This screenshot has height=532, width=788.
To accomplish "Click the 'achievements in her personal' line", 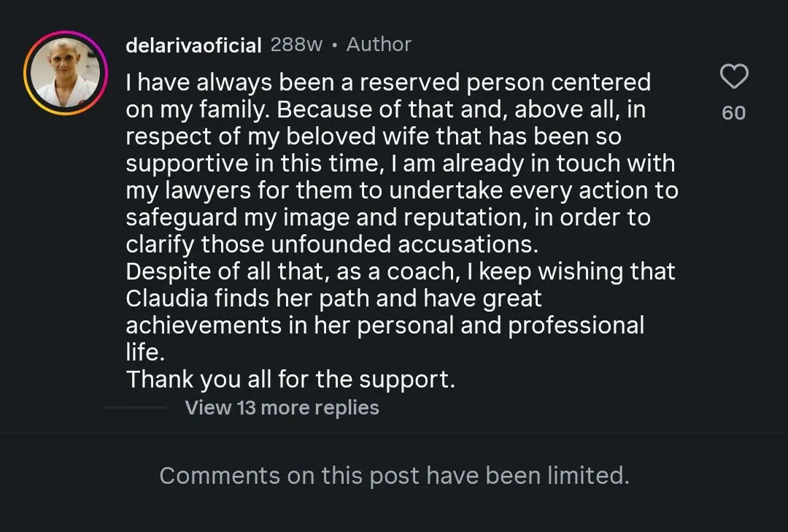I will click(385, 325).
